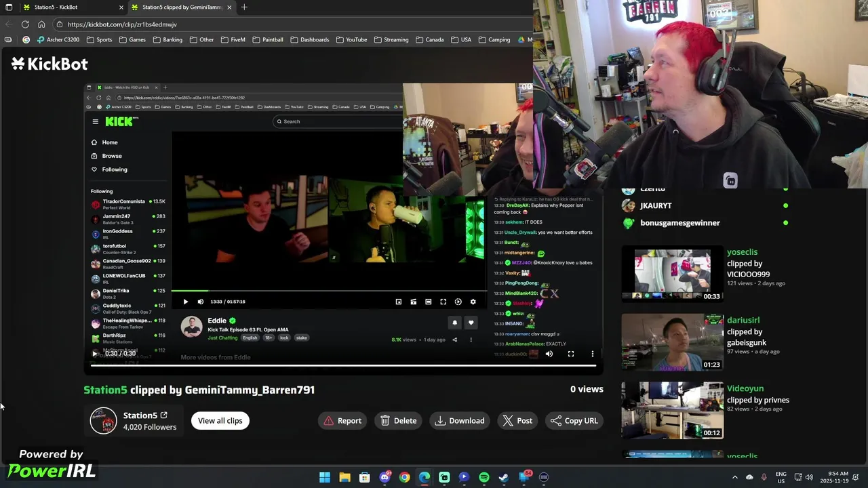Show hidden tray icons chevron

(735, 477)
